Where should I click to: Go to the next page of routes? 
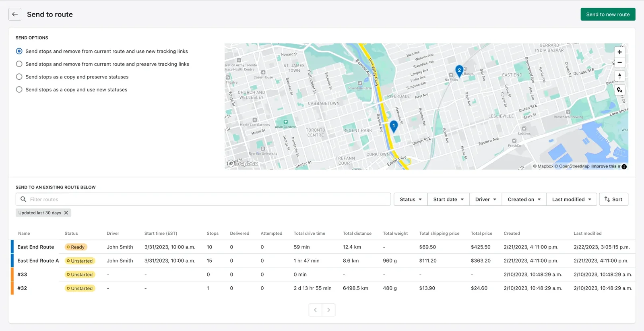328,310
